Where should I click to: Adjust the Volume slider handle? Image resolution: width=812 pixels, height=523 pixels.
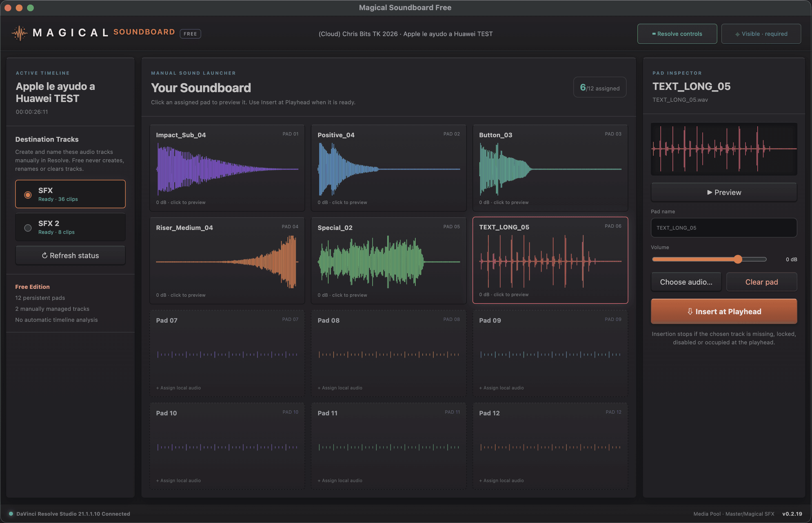point(738,259)
